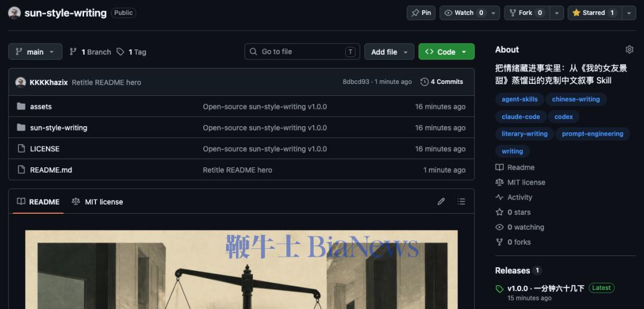Edit README with the pencil icon

tap(441, 201)
